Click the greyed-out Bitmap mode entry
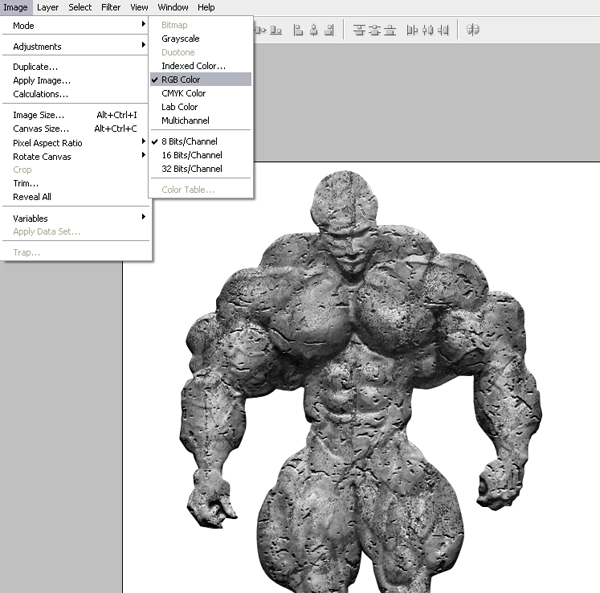The image size is (600, 593). pos(201,25)
